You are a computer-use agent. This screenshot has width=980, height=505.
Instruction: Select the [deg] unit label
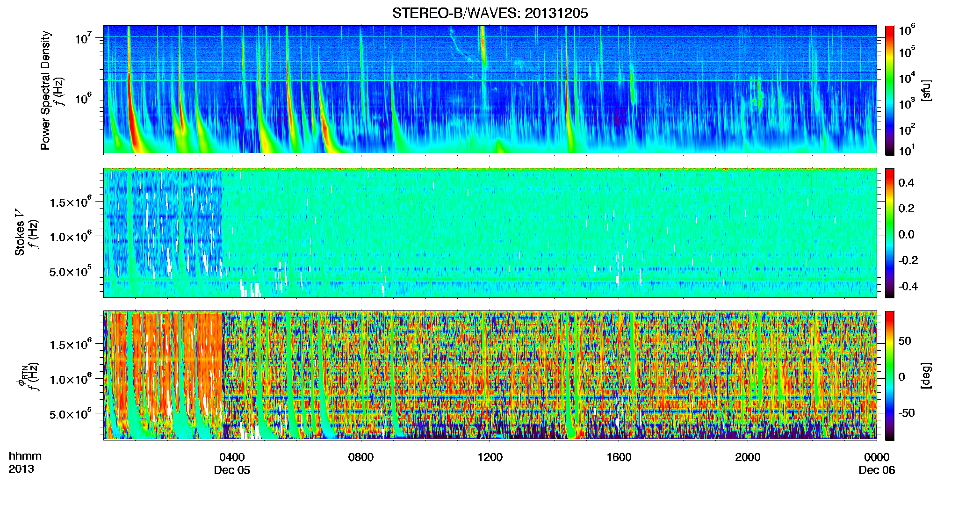[x=927, y=375]
